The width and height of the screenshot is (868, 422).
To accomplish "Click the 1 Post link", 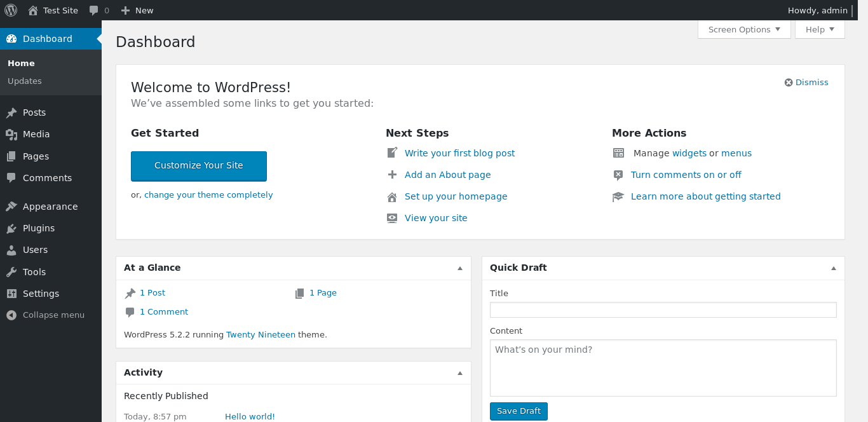I will 153,293.
